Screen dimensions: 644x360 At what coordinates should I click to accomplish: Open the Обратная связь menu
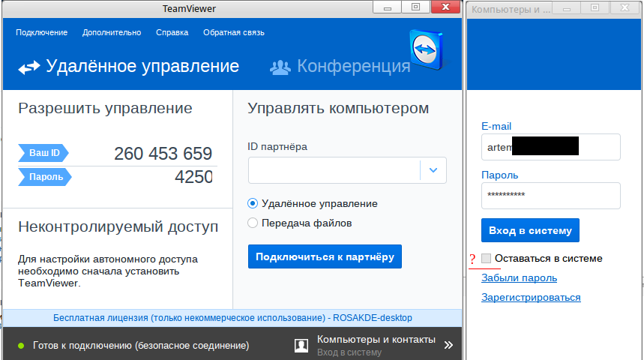[234, 32]
